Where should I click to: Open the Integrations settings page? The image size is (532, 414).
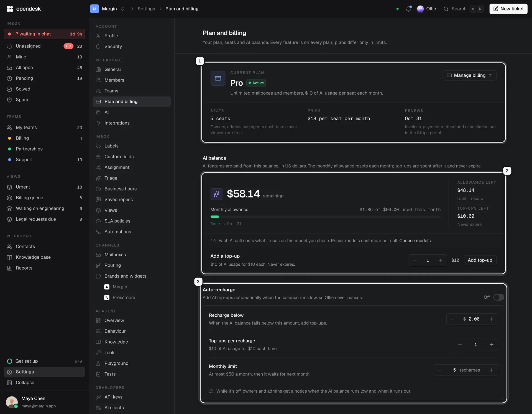[131, 123]
